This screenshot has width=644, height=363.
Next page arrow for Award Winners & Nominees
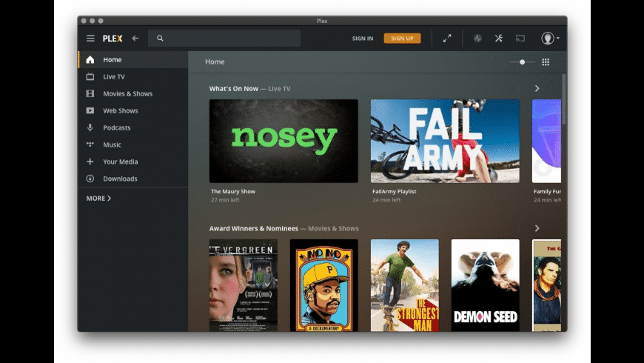pos(537,228)
